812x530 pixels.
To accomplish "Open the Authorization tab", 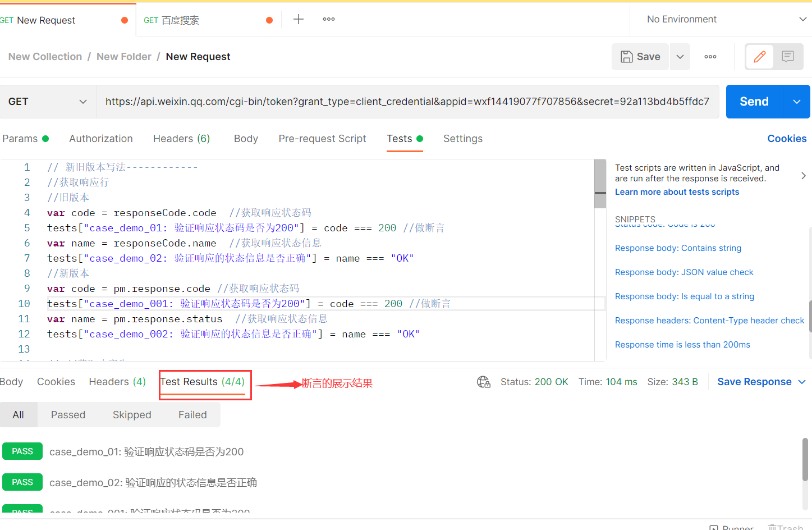I will click(x=101, y=139).
